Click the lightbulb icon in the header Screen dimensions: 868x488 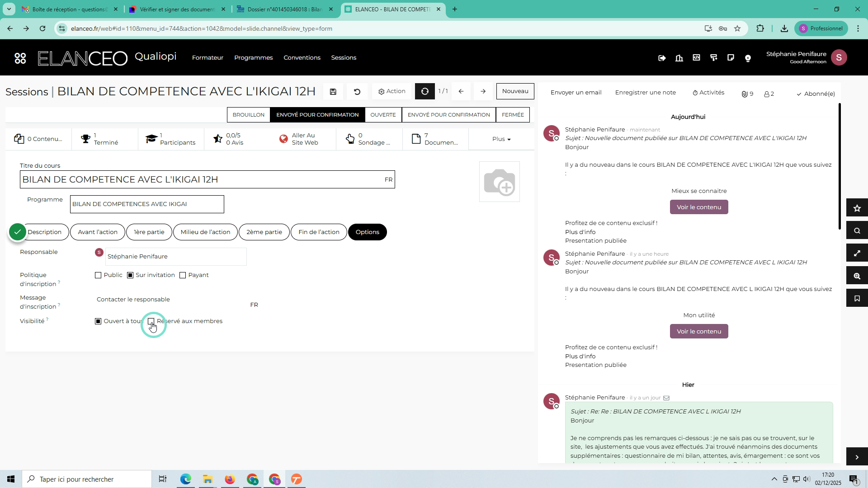(748, 58)
